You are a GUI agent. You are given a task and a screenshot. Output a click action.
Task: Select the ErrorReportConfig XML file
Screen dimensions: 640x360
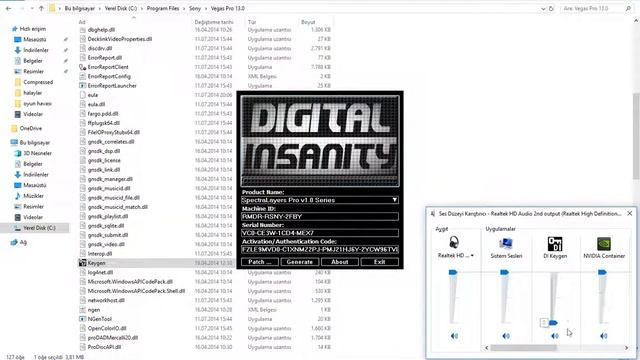point(109,76)
